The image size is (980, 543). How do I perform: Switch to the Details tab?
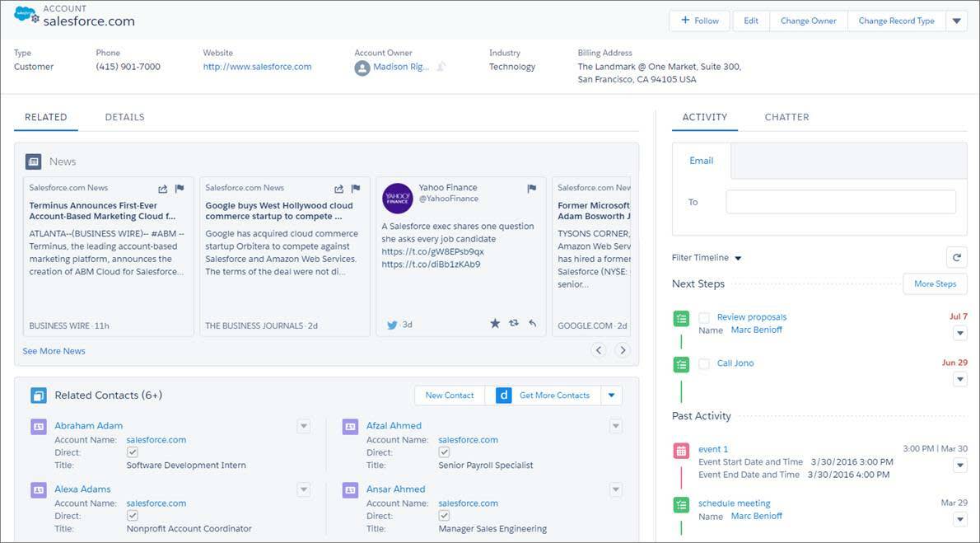pos(124,117)
